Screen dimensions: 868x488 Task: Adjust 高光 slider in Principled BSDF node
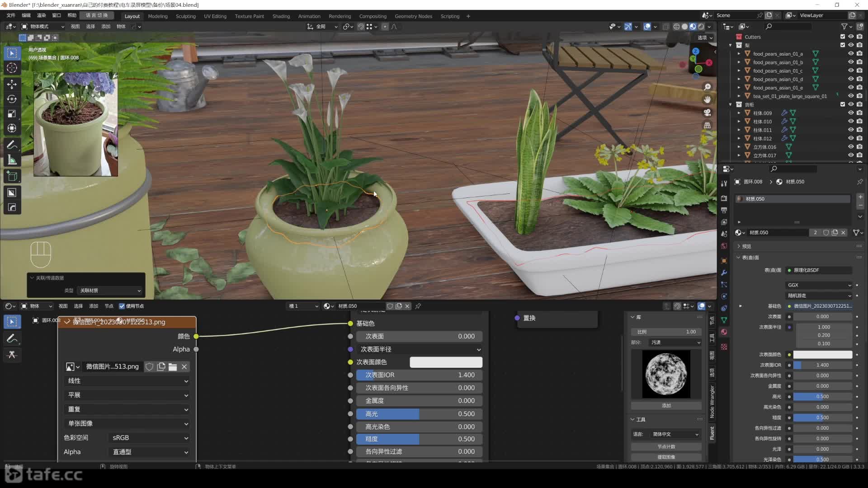(419, 414)
